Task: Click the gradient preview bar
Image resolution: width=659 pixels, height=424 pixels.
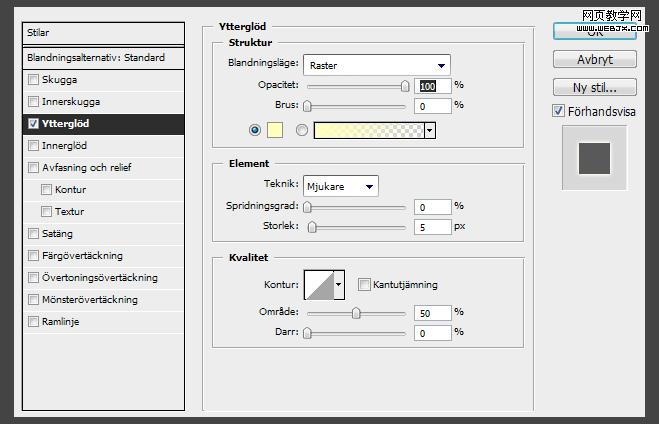Action: pos(368,130)
